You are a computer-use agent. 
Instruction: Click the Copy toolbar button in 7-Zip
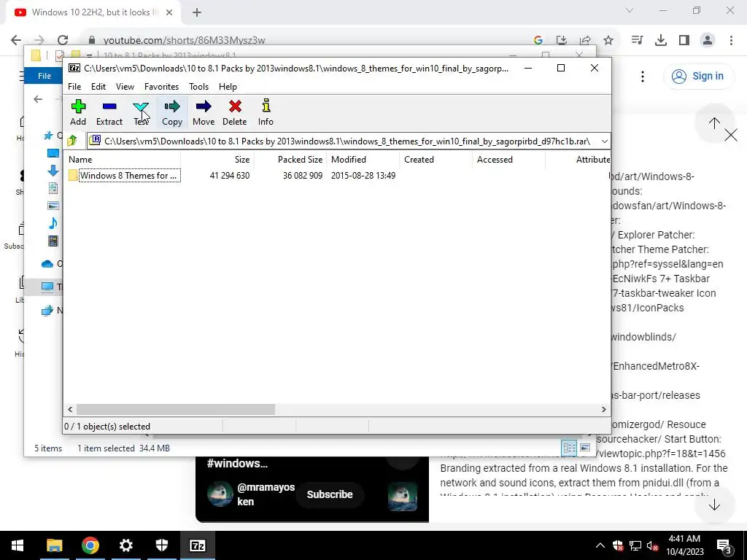(x=172, y=113)
